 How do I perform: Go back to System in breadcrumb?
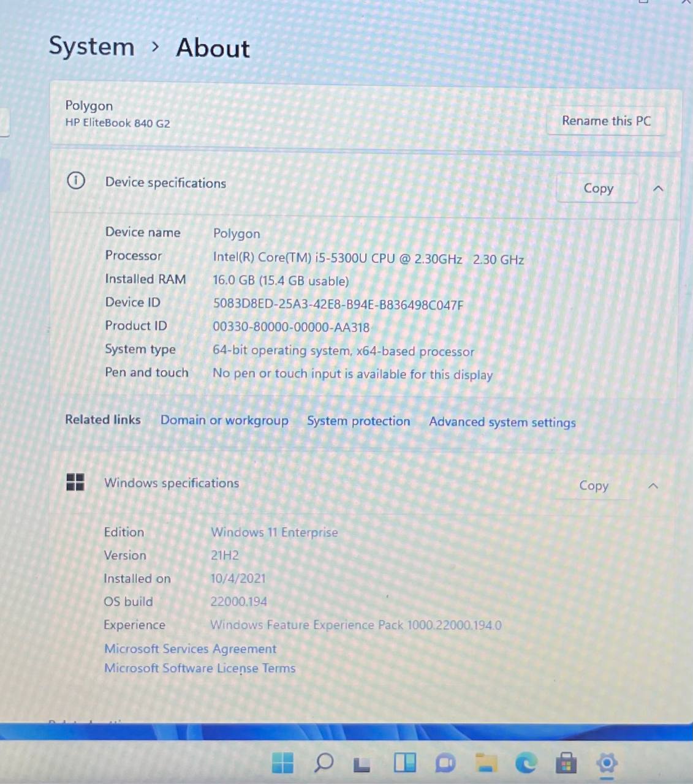tap(91, 47)
